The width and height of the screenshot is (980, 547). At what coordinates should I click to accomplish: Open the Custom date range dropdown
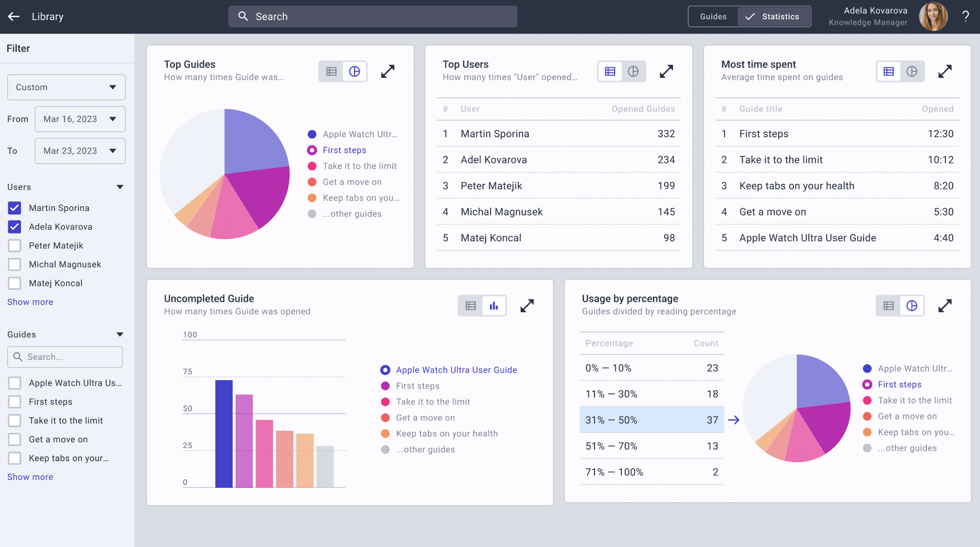pyautogui.click(x=66, y=88)
